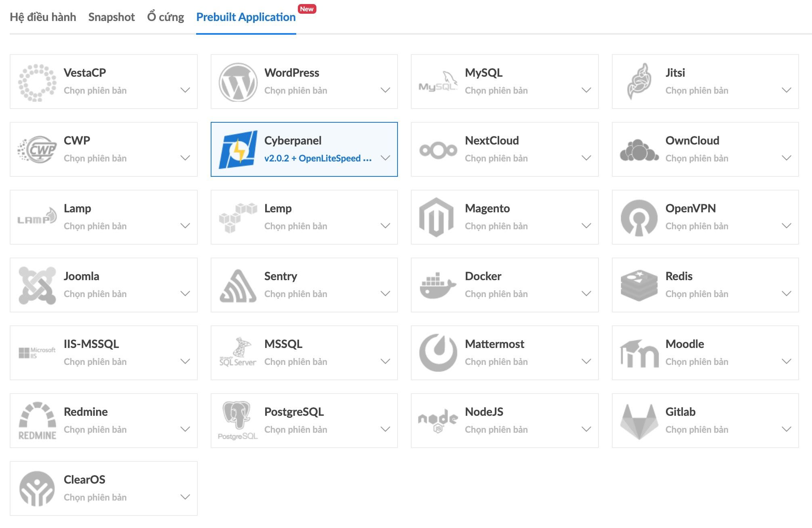
Task: Click the Magento logo icon
Action: [436, 217]
